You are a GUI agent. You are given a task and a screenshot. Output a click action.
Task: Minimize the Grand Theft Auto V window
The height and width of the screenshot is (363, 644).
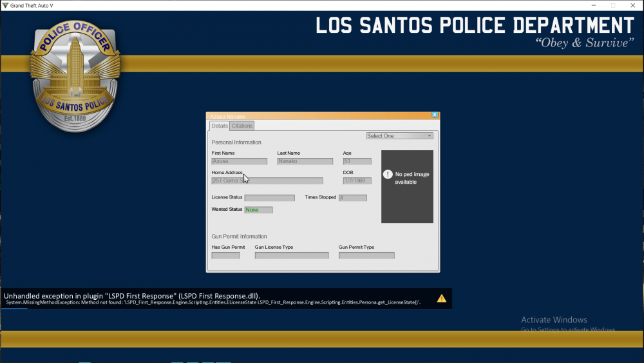594,5
